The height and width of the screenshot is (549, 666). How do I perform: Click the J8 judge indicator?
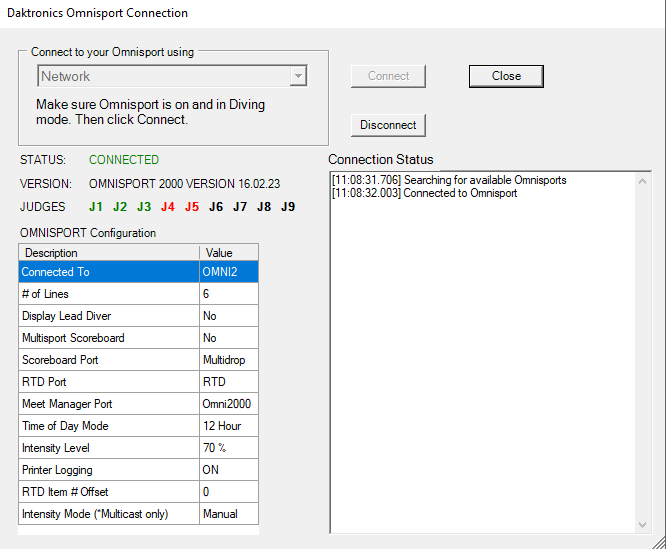[x=264, y=207]
